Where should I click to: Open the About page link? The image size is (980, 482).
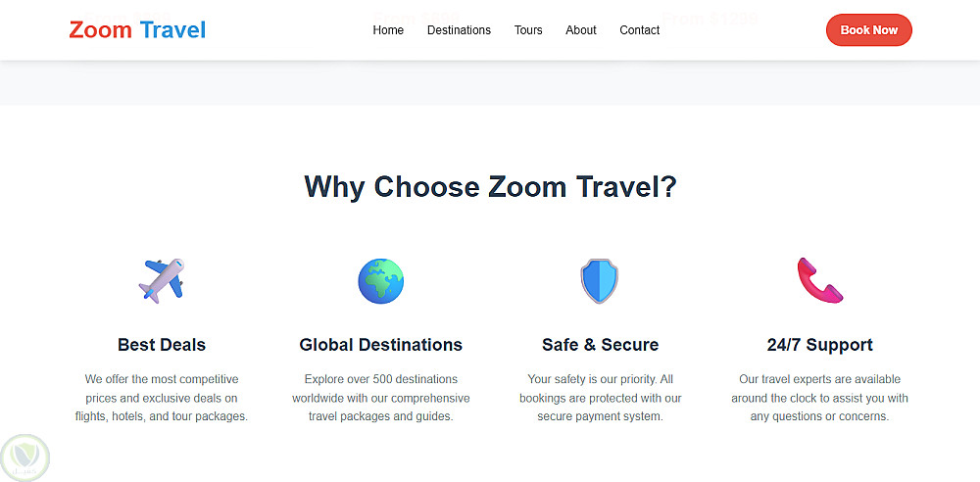point(581,30)
